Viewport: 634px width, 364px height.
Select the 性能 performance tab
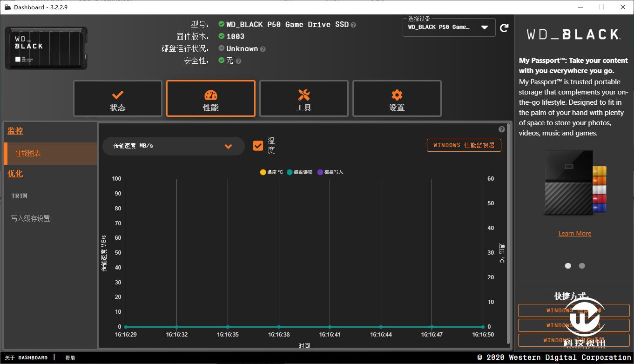pyautogui.click(x=211, y=99)
